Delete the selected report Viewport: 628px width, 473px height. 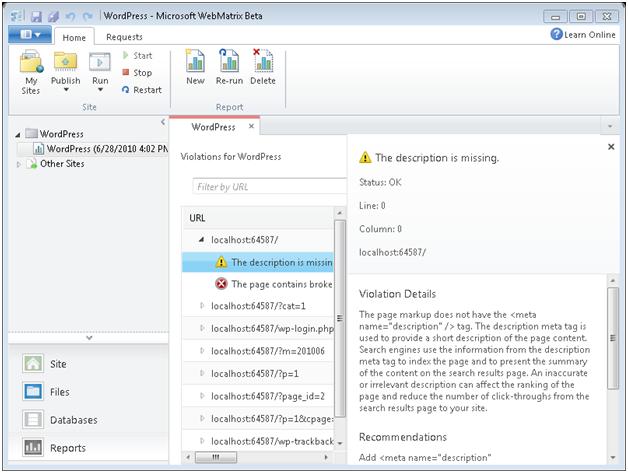[263, 67]
